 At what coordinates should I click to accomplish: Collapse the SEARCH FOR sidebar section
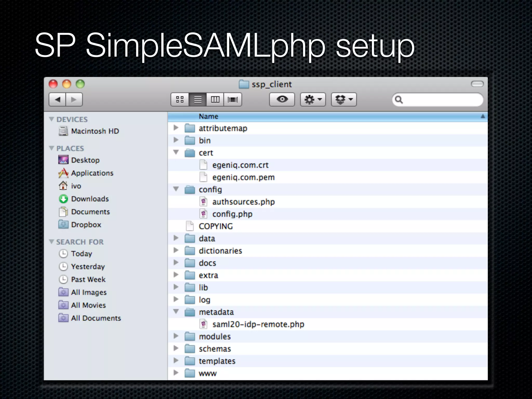click(x=51, y=242)
